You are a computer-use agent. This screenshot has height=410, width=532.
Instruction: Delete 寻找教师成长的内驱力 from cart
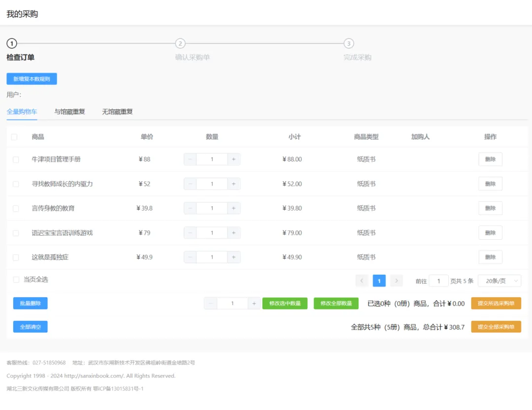pos(490,184)
